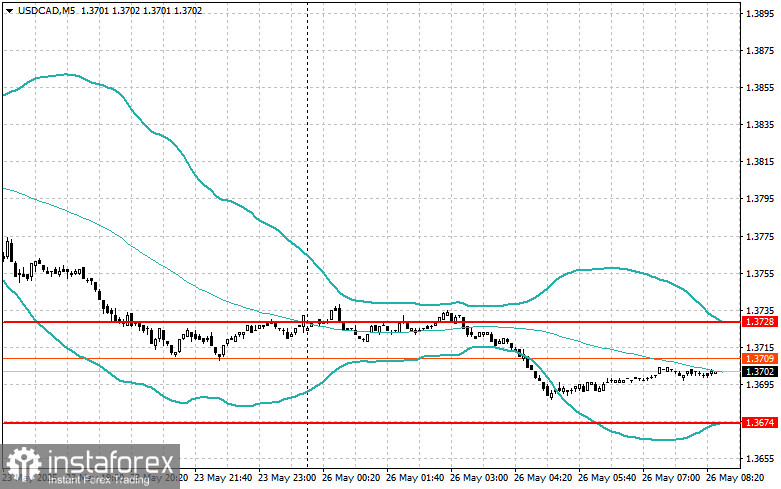The width and height of the screenshot is (781, 489).
Task: Select the 26 May 04:20 time label
Action: [x=542, y=478]
